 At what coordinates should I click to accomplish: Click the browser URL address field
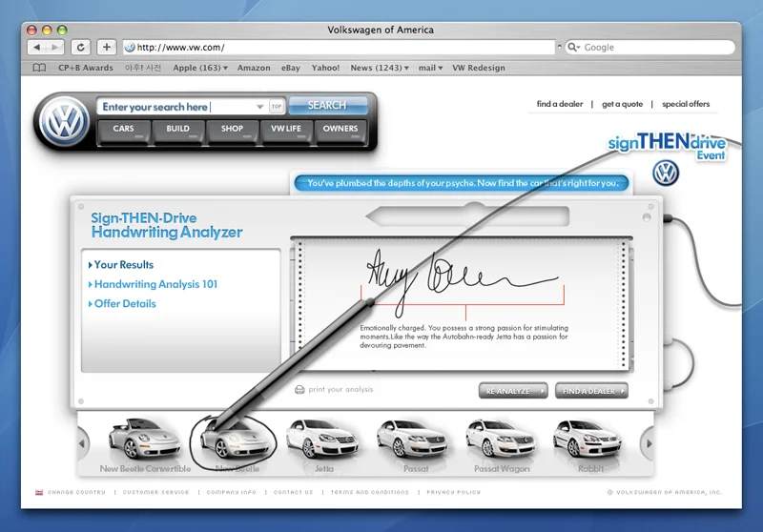coord(339,47)
